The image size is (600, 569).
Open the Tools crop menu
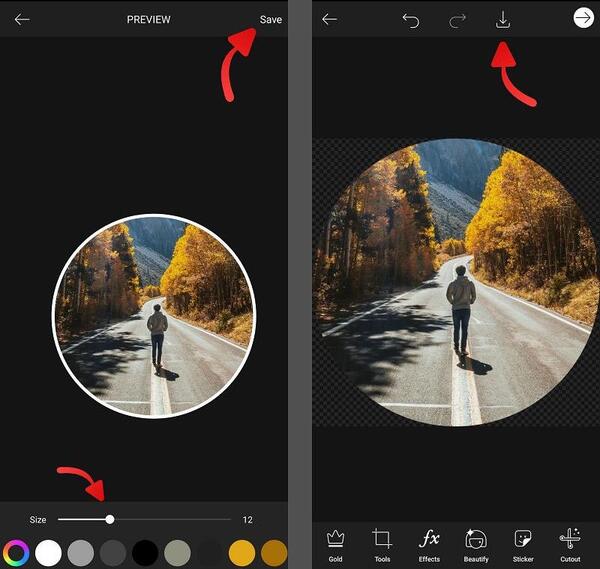(382, 546)
